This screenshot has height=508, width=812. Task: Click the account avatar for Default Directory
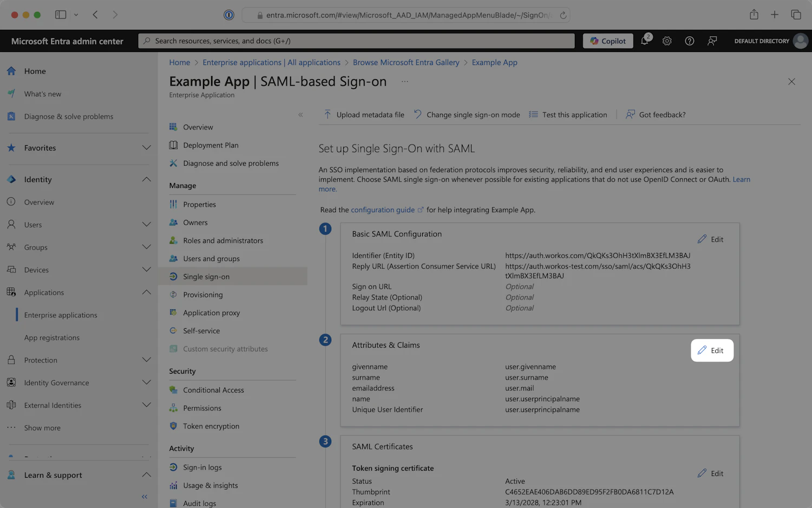(x=801, y=41)
